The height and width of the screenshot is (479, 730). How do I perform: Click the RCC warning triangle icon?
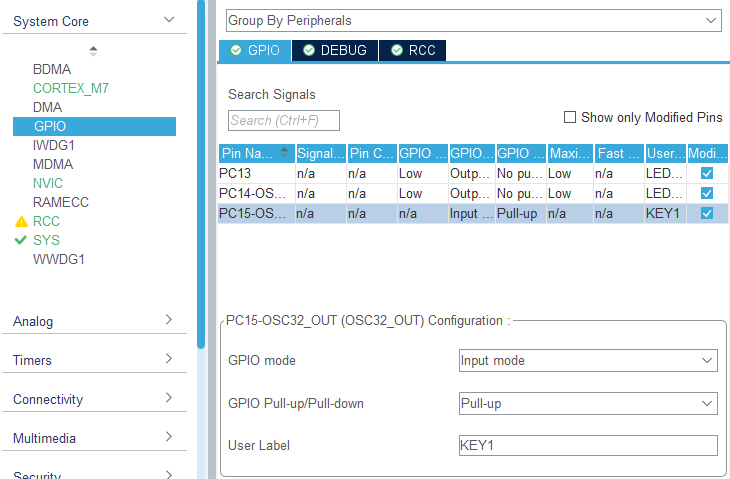tap(21, 221)
